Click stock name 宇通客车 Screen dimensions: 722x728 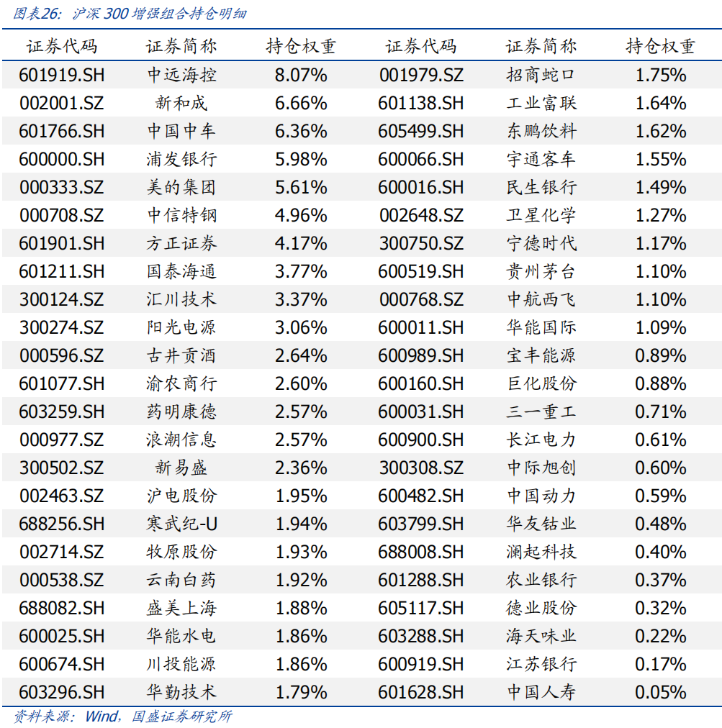pos(541,159)
